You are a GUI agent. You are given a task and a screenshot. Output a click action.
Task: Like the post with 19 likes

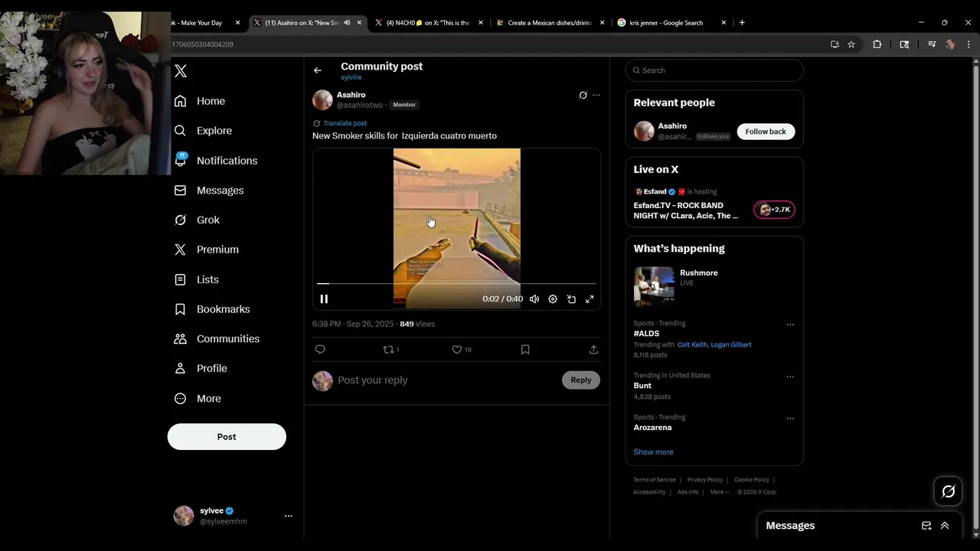click(x=462, y=350)
